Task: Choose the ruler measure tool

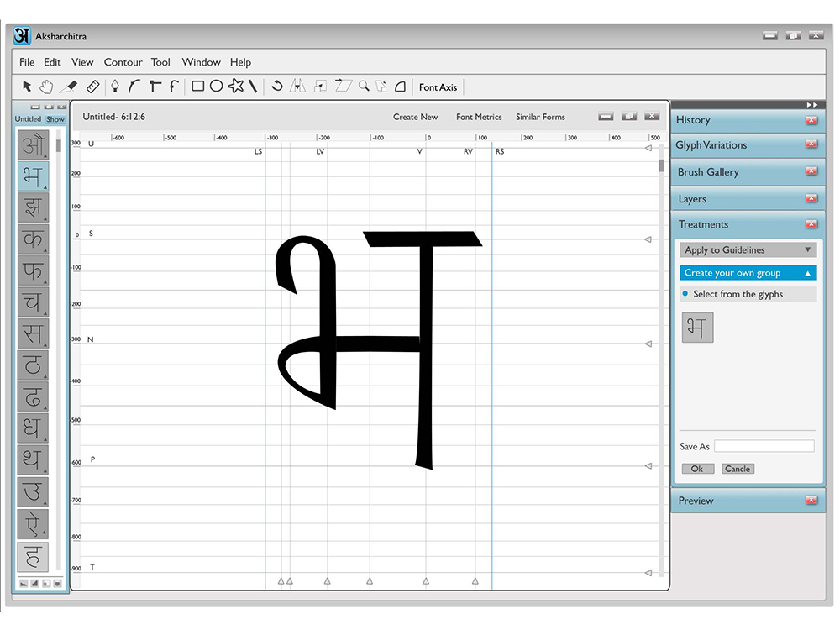Action: point(92,87)
